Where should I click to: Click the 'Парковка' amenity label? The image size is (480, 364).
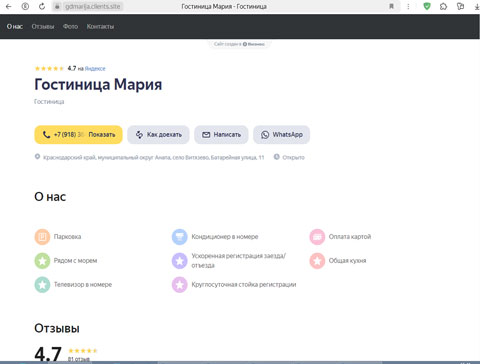click(67, 237)
